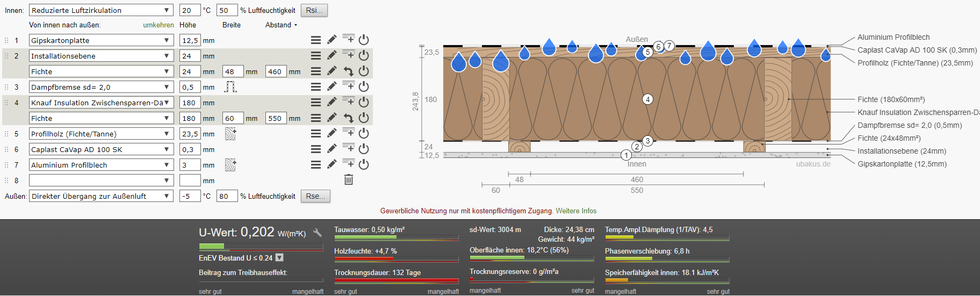Edit the Gipskartonplatte layer with pencil icon

pos(332,40)
